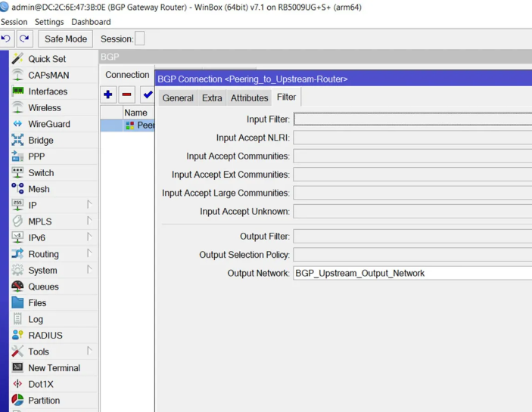This screenshot has height=412, width=532.
Task: Expand the Tools submenu arrow
Action: click(89, 351)
